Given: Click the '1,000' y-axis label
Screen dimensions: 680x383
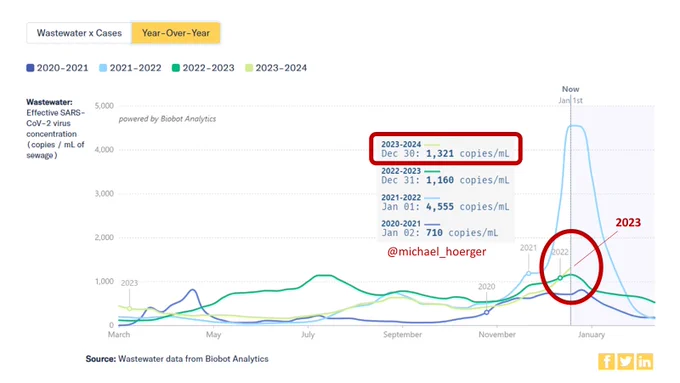Looking at the screenshot, I should pyautogui.click(x=104, y=281).
